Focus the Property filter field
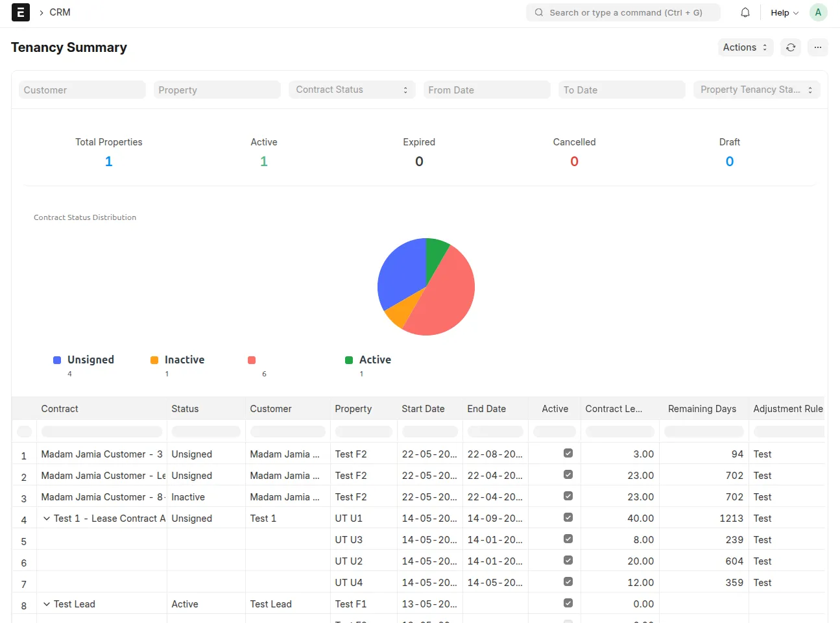840x623 pixels. click(217, 90)
